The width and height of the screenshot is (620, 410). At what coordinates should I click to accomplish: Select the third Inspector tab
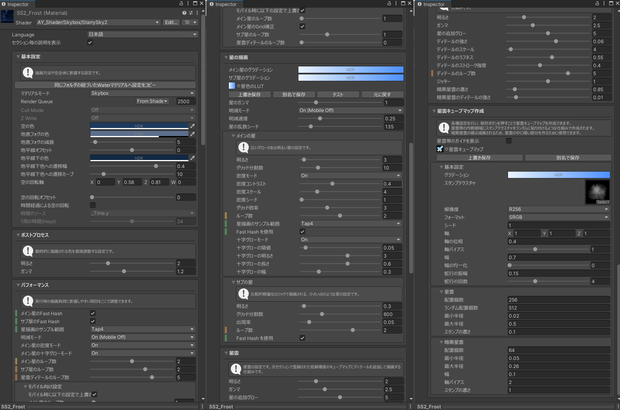431,4
